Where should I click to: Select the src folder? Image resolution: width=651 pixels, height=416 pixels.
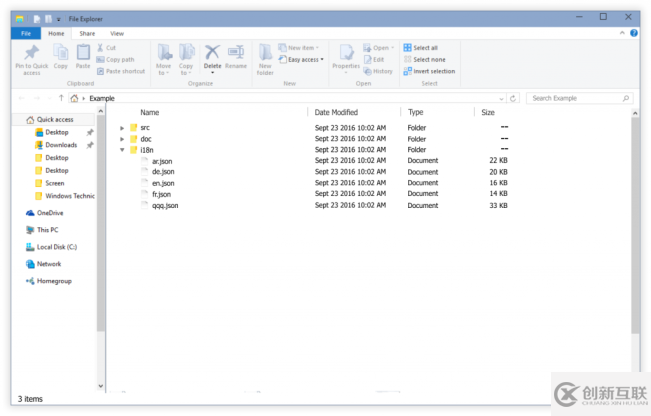pos(140,127)
